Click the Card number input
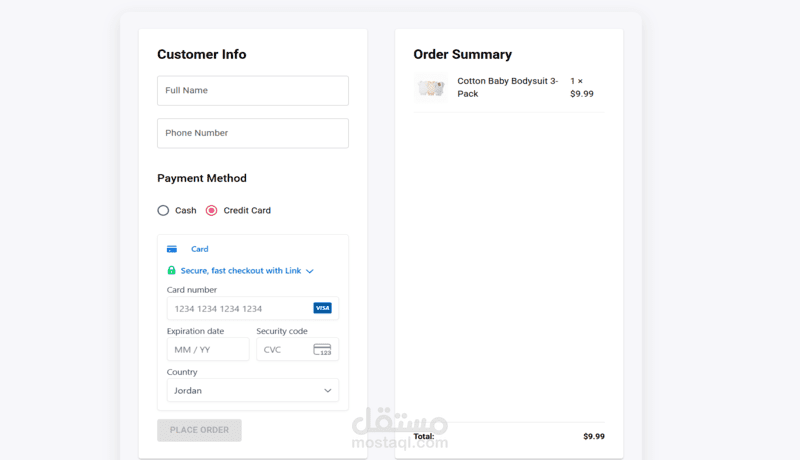 click(253, 309)
